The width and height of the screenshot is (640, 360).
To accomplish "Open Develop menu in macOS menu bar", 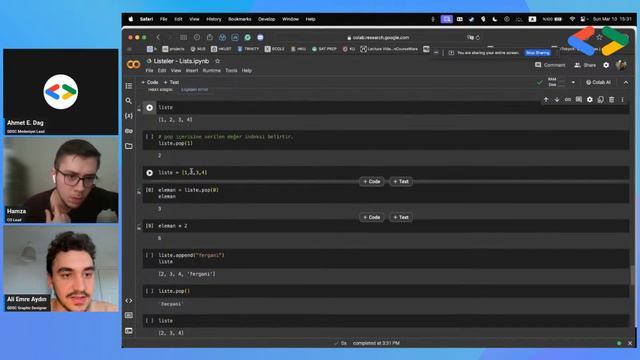I will 267,19.
